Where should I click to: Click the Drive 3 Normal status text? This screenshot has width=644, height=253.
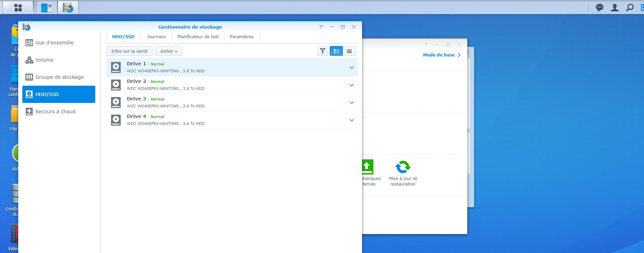pos(157,99)
